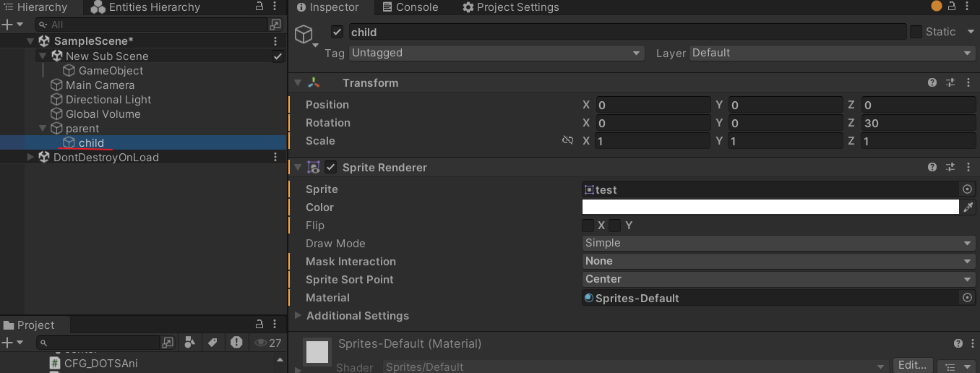Open the object picker for the Sprite field

tap(968, 189)
